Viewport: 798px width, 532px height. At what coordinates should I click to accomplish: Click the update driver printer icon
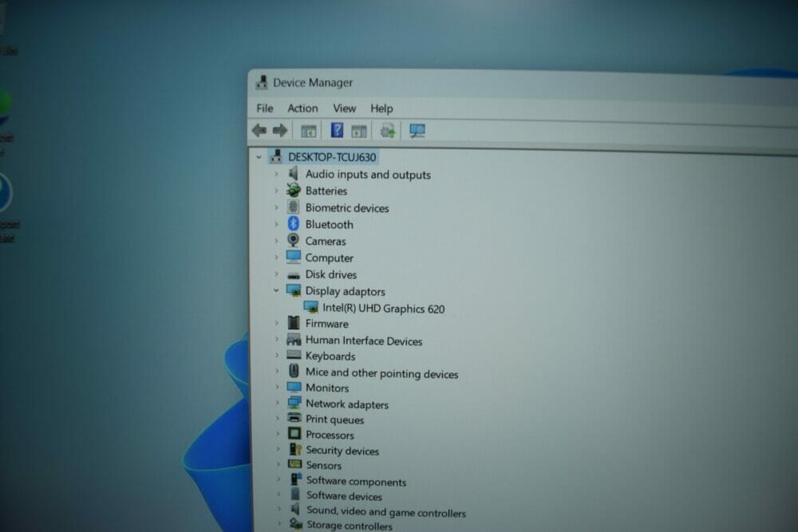[x=387, y=131]
